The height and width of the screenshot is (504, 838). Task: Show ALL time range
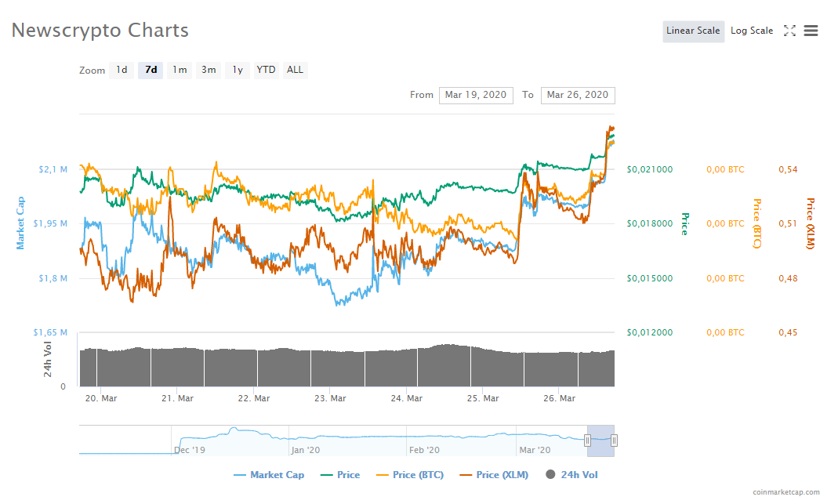(295, 70)
